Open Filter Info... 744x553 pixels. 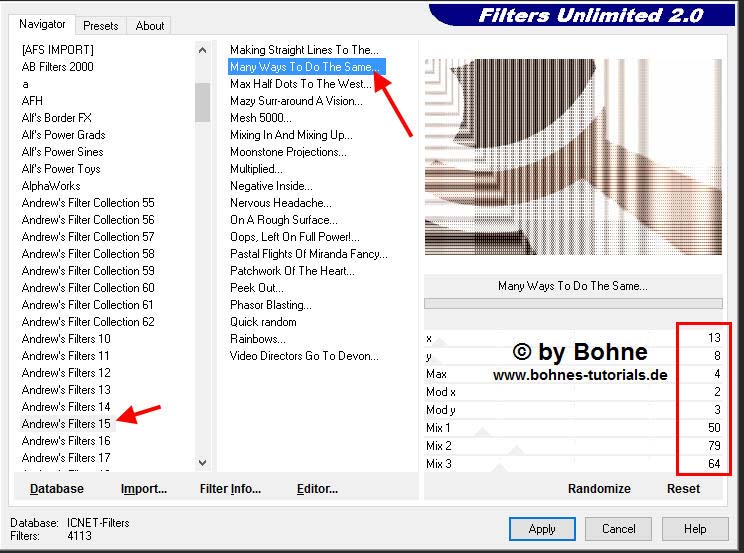[x=230, y=489]
